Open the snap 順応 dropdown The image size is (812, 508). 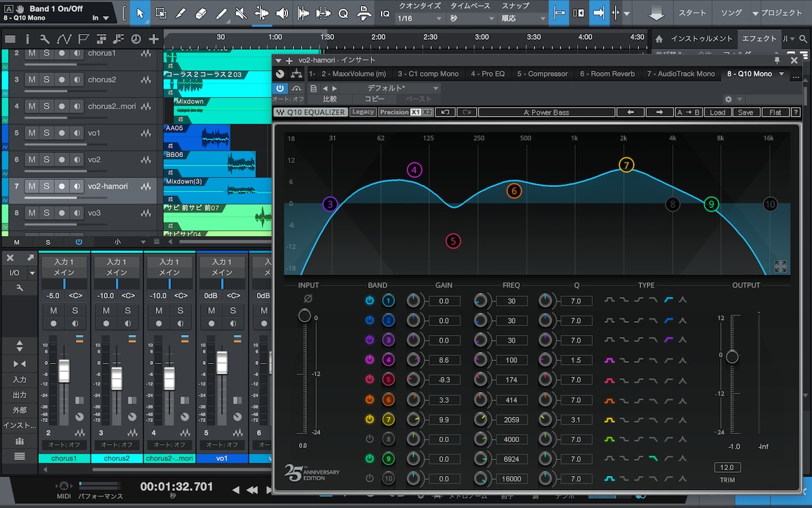pos(522,19)
